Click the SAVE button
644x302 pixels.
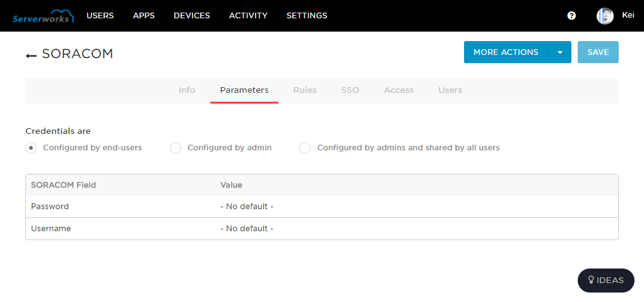point(598,52)
